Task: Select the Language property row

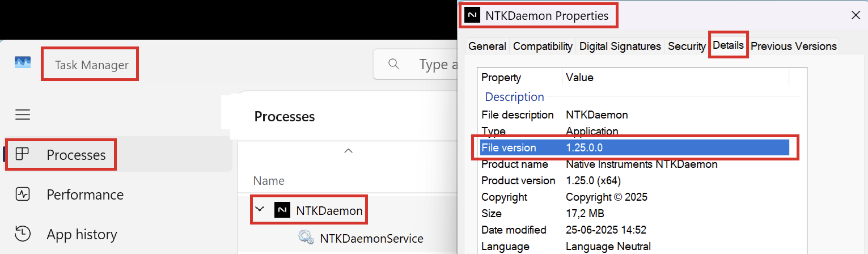Action: point(634,246)
